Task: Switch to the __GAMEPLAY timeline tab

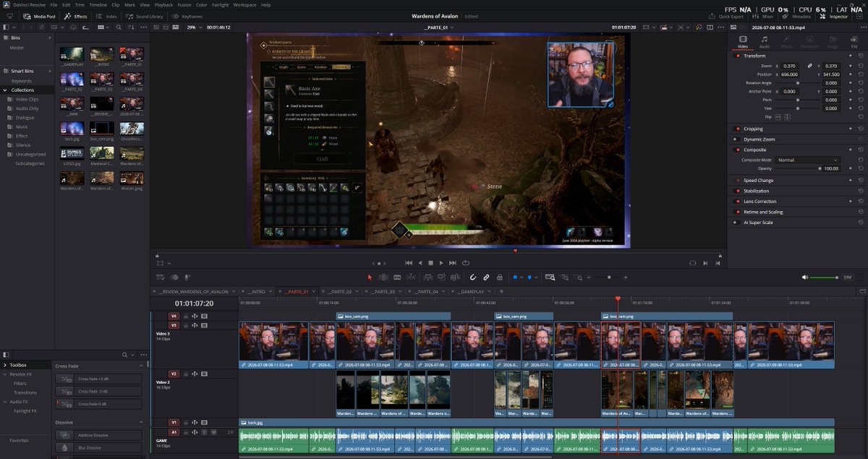Action: tap(470, 291)
